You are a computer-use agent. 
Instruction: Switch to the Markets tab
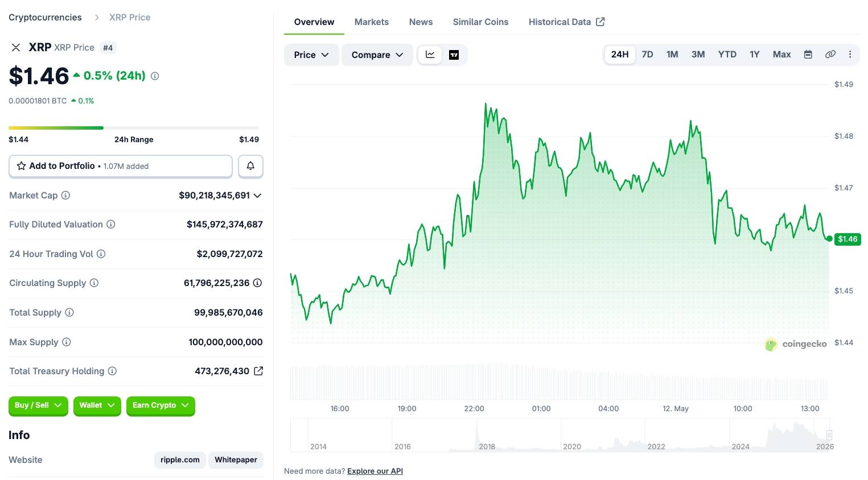point(372,22)
